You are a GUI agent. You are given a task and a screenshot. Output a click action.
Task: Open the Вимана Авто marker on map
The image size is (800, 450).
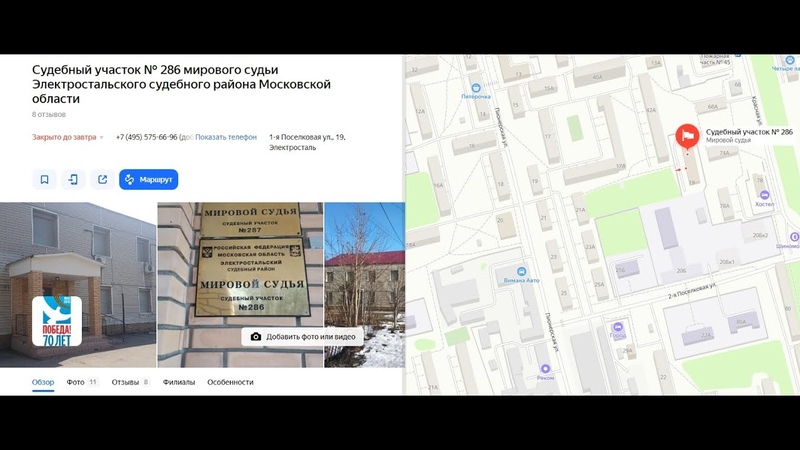pos(521,271)
